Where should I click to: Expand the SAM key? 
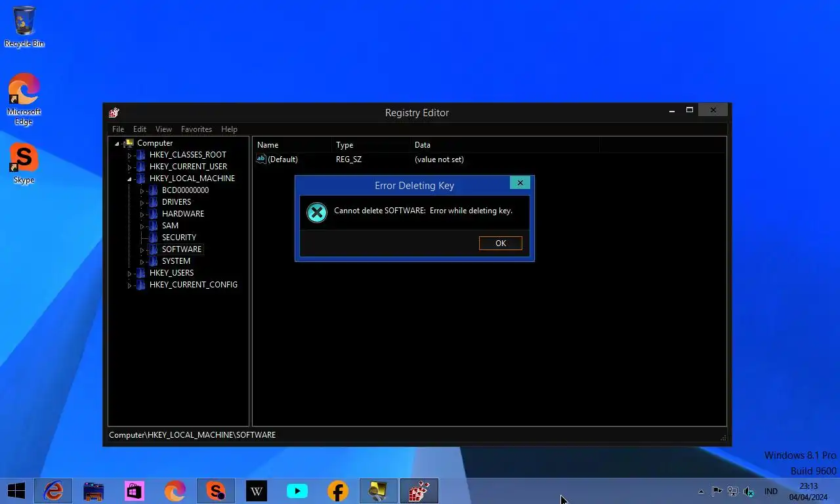point(142,226)
